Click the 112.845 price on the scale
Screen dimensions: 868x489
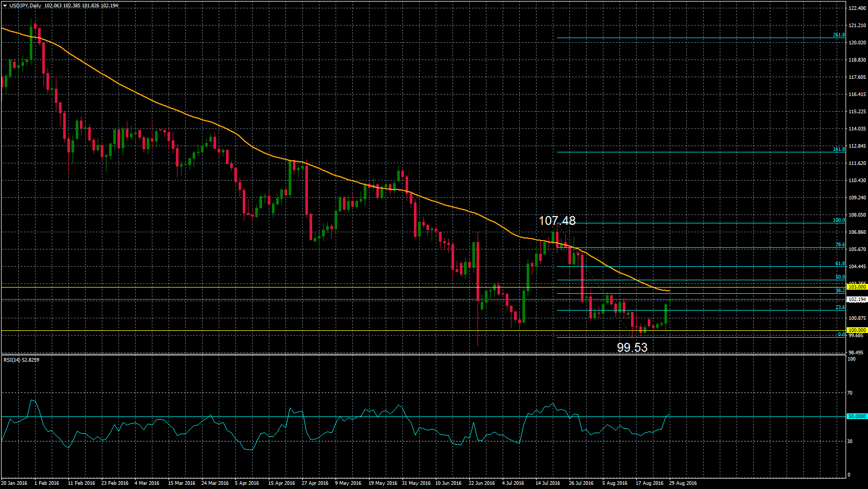(858, 146)
